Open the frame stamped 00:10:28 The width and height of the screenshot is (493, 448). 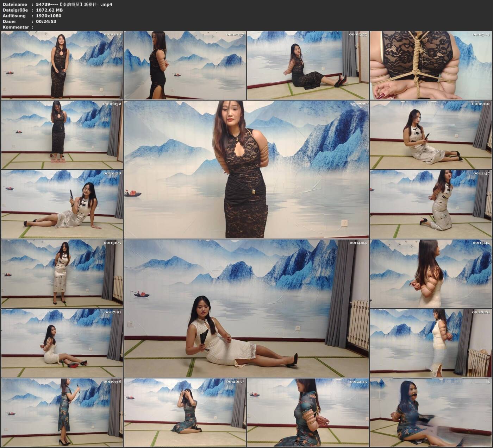click(62, 204)
